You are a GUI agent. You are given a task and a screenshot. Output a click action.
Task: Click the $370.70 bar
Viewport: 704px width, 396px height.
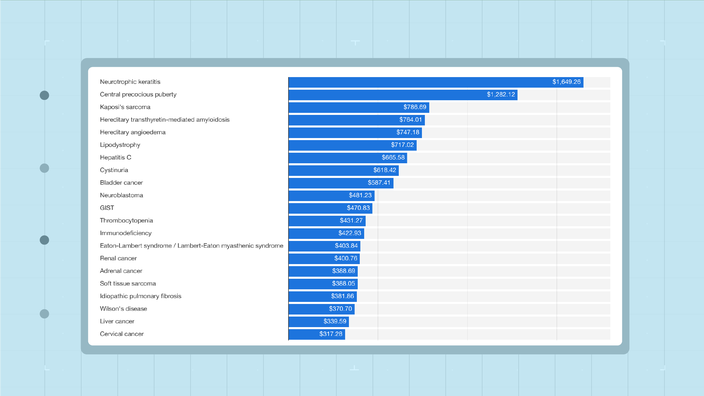click(x=321, y=308)
